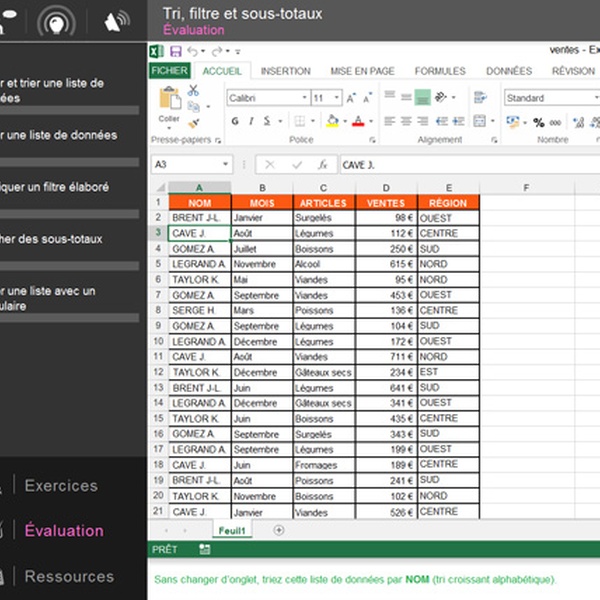This screenshot has width=600, height=600.
Task: Click the decrease indent icon
Action: [442, 121]
